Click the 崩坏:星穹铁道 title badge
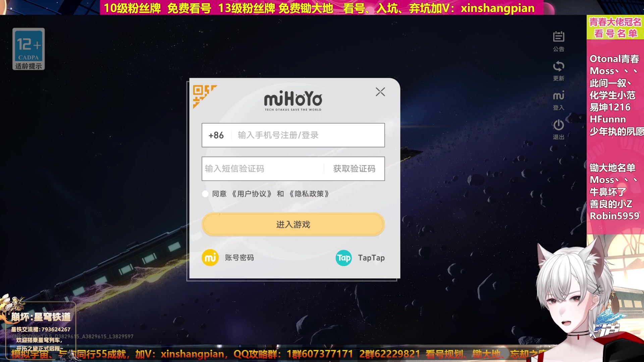 pos(41,317)
